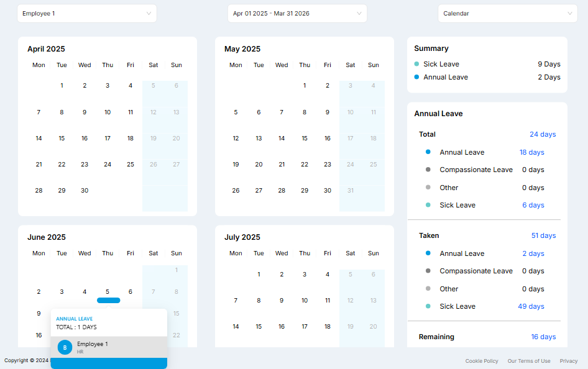This screenshot has width=588, height=369.
Task: Open the Employee 1 dropdown
Action: [86, 14]
